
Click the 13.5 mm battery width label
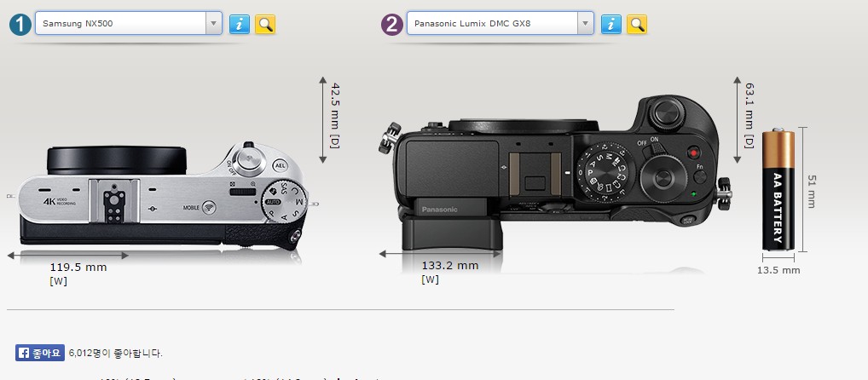[x=778, y=270]
